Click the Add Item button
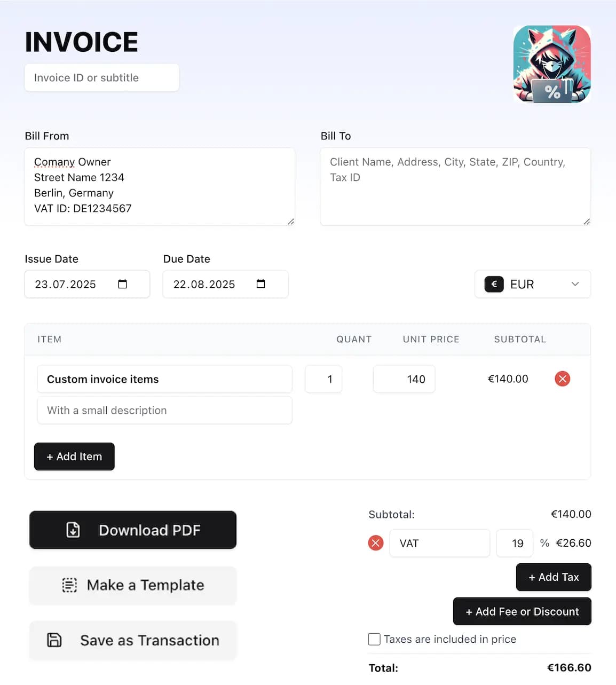The width and height of the screenshot is (616, 685). (74, 456)
